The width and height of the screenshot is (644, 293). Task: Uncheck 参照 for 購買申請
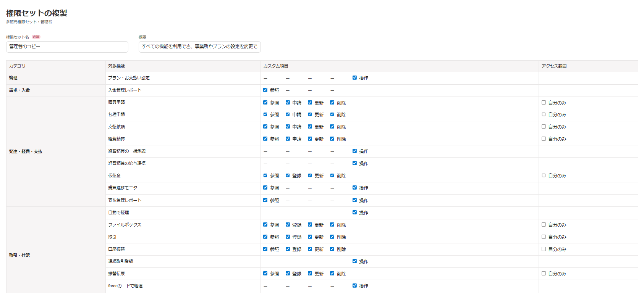coord(265,102)
